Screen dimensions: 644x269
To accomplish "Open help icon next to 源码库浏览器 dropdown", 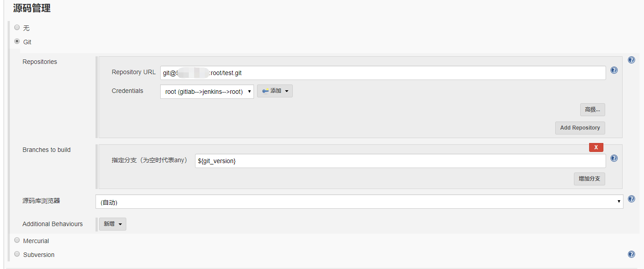I will [x=631, y=199].
